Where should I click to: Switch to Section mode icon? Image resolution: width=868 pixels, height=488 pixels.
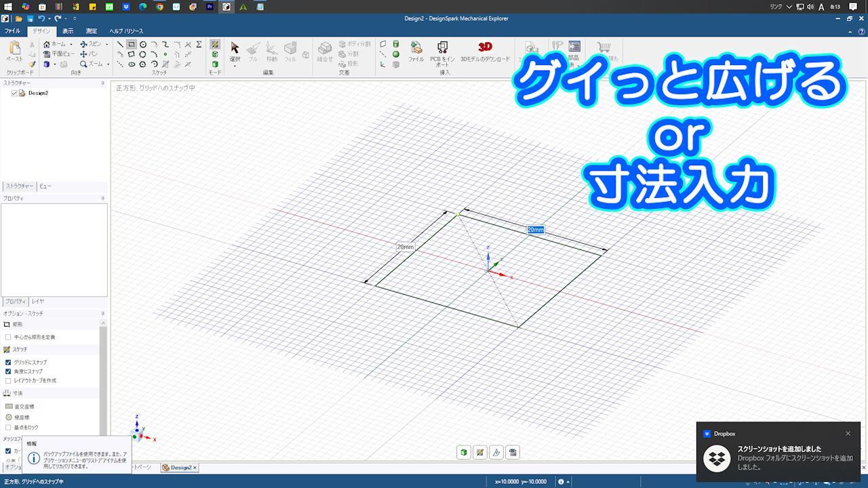215,54
